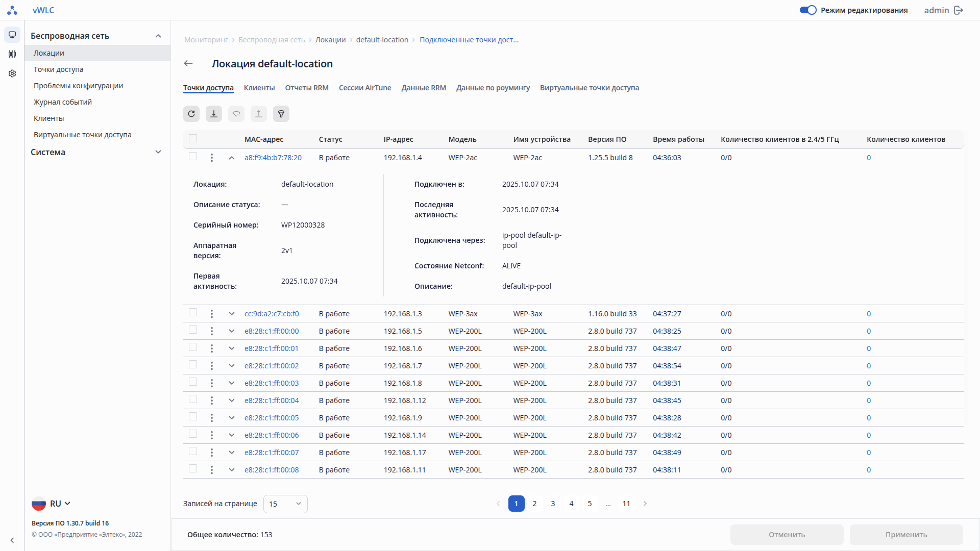Click the back arrow beside location title
Viewport: 980px width, 551px height.
coord(188,64)
